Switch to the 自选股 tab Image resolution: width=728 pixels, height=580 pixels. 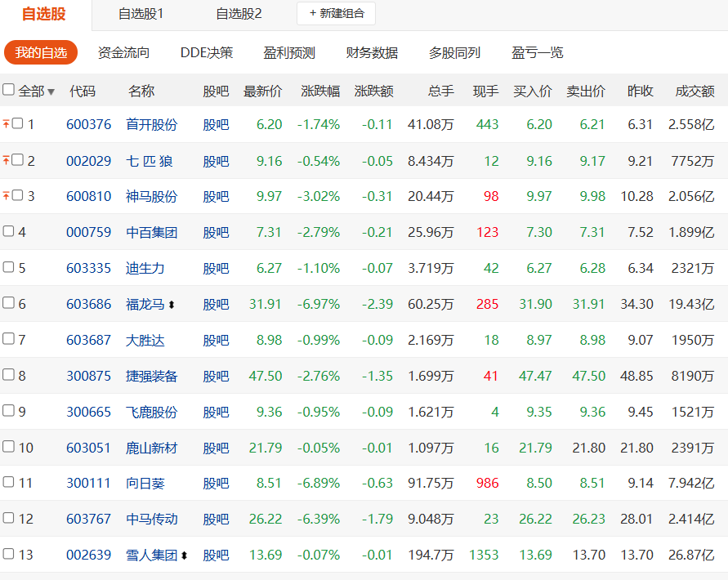pyautogui.click(x=44, y=14)
